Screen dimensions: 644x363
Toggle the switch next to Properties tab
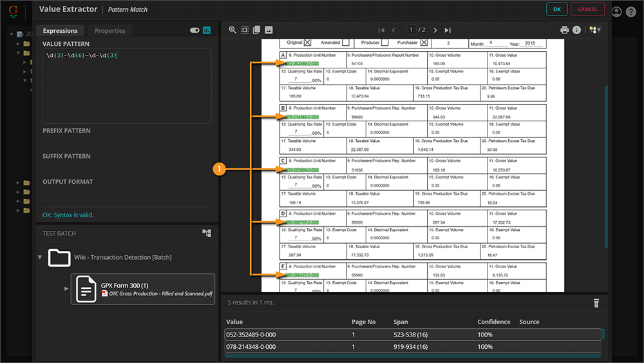click(x=194, y=30)
